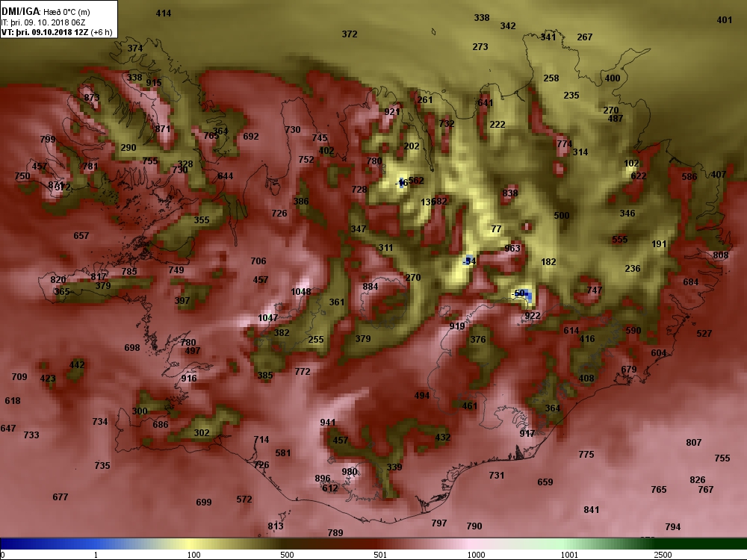747x560 pixels.
Task: Click the legend label '1001'
Action: [569, 555]
